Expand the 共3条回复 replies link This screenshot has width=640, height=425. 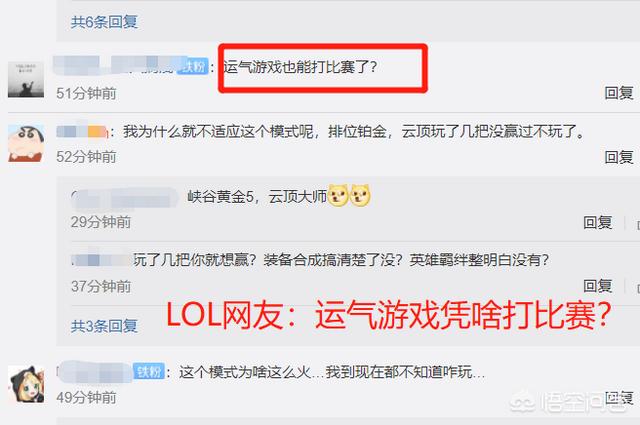[x=104, y=326]
